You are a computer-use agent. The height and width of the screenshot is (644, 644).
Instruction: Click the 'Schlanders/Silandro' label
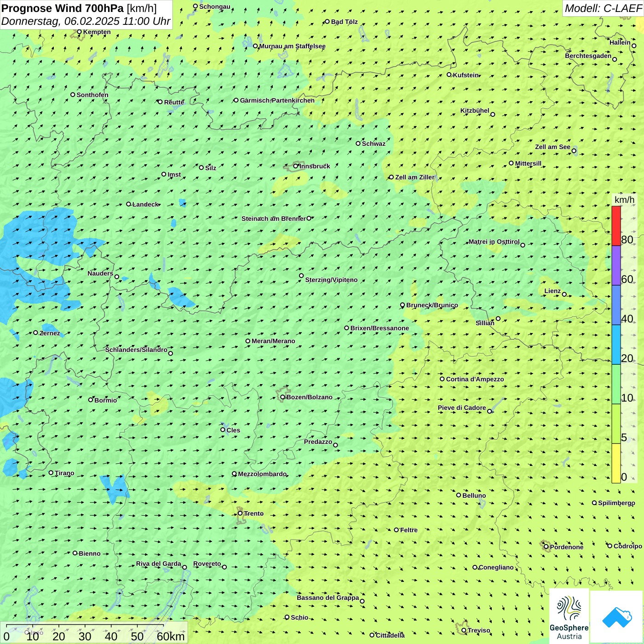click(x=136, y=350)
